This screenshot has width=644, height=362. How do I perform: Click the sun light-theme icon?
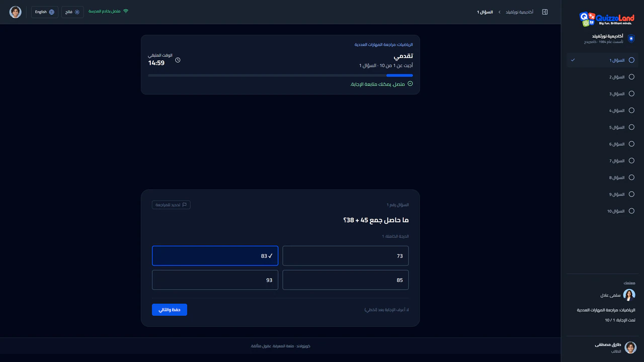coord(77,12)
